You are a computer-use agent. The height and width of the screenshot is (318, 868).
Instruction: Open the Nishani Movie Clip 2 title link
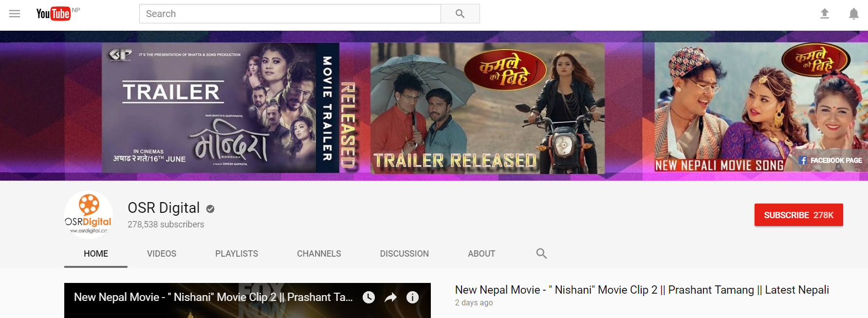point(642,290)
